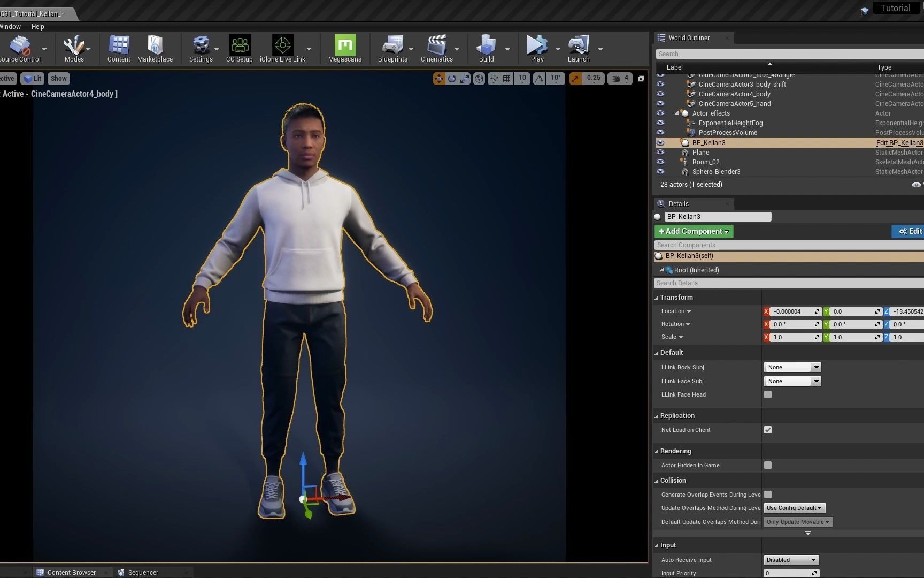This screenshot has height=578, width=924.
Task: Open the Megascans plugin icon
Action: [345, 49]
